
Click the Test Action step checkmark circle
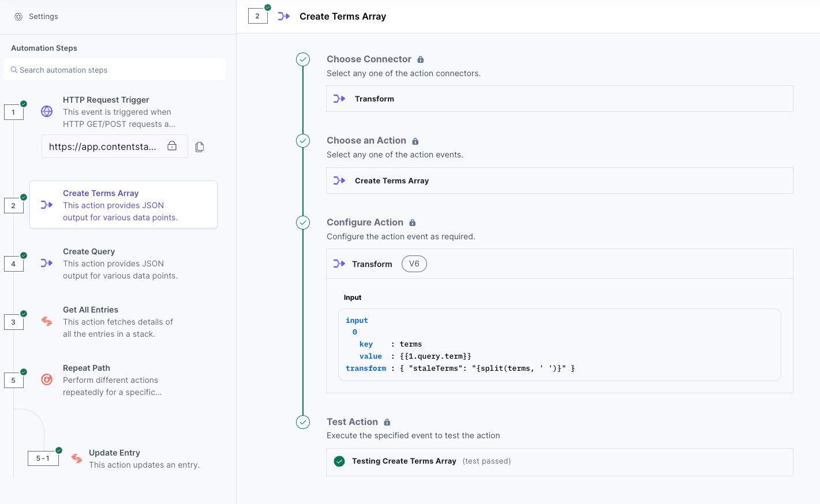303,422
